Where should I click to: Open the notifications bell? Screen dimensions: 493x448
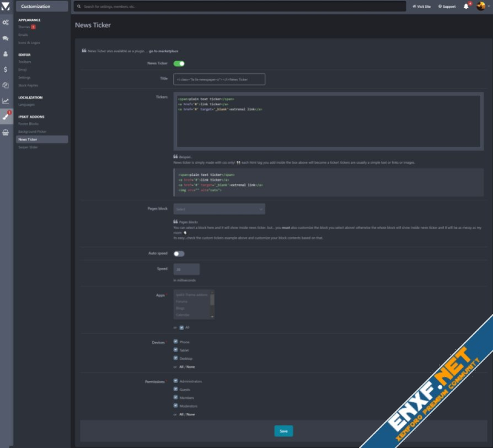[x=466, y=7]
